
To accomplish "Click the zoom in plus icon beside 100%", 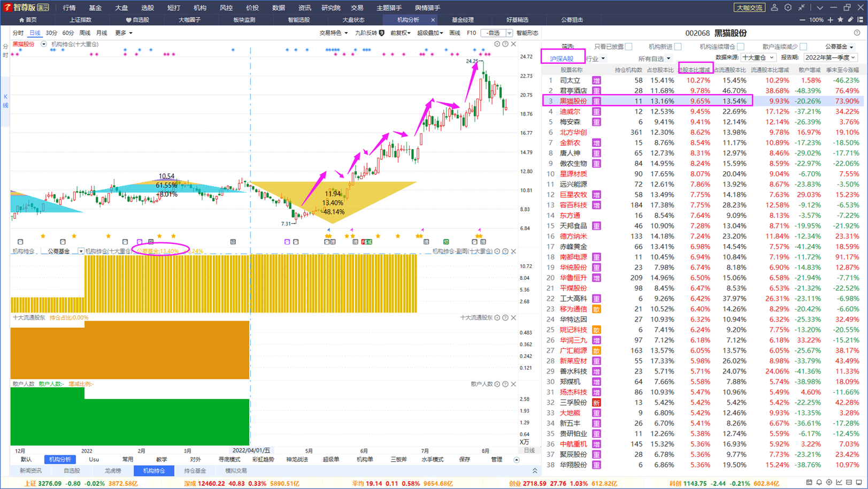I will [831, 20].
